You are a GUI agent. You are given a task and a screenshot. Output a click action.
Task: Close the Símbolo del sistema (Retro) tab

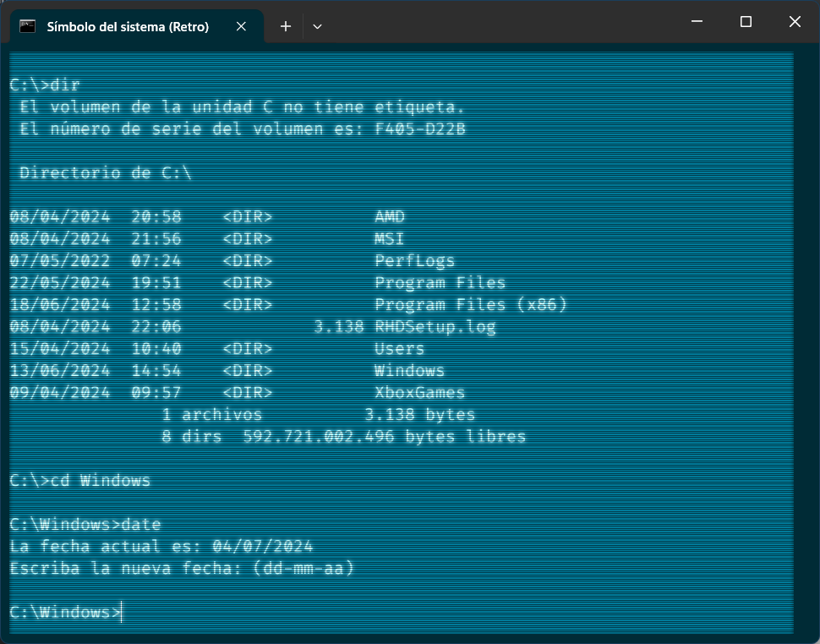coord(241,26)
